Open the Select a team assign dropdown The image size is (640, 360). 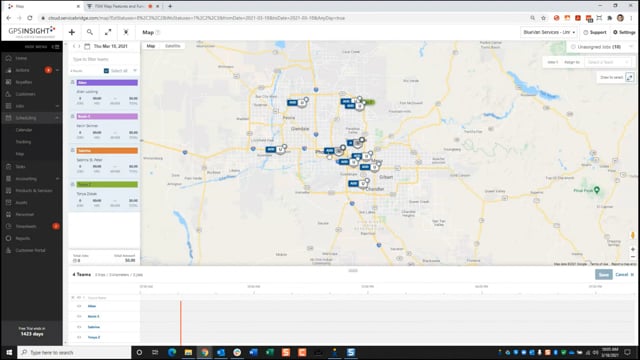(x=608, y=62)
